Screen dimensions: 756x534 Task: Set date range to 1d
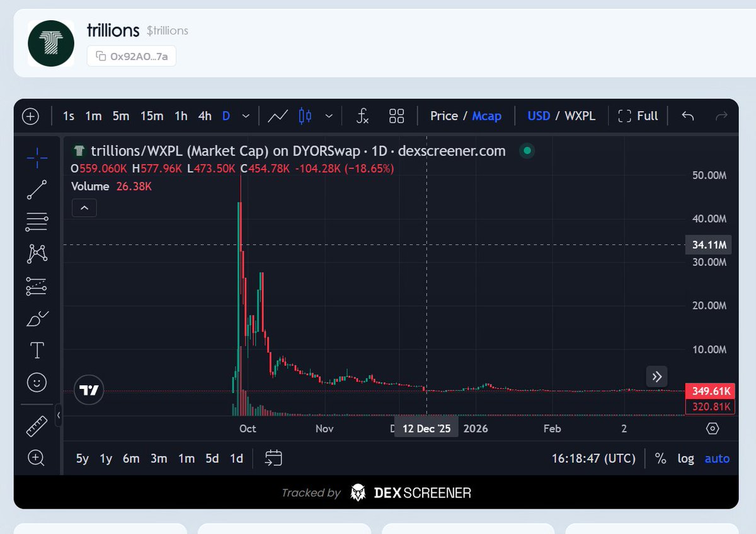click(x=236, y=458)
